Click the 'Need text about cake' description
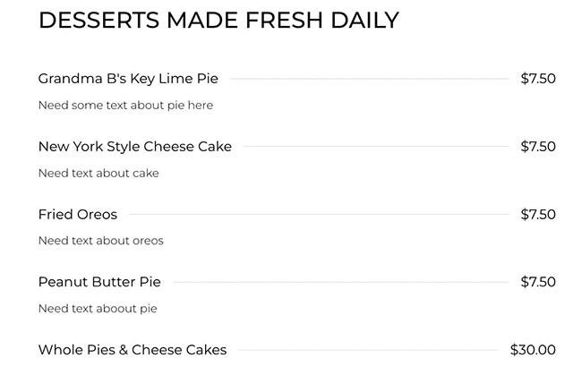 tap(98, 174)
